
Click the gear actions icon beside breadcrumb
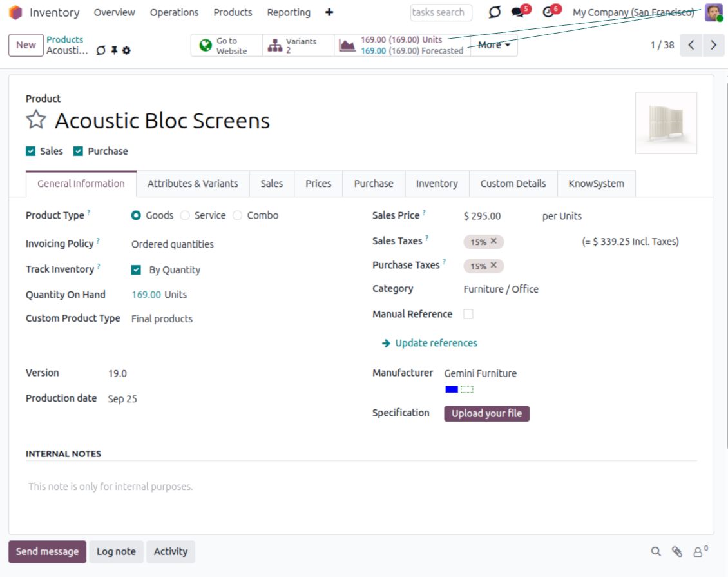(126, 50)
